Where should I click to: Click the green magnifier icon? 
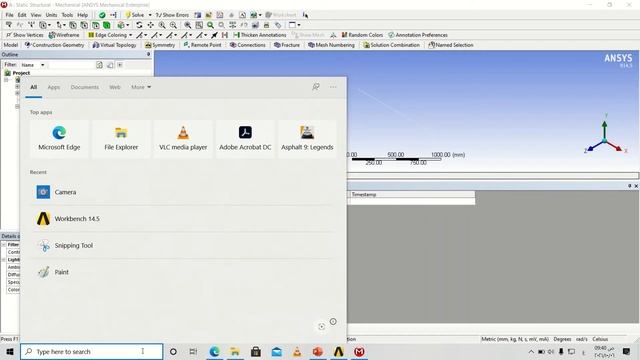(x=211, y=25)
